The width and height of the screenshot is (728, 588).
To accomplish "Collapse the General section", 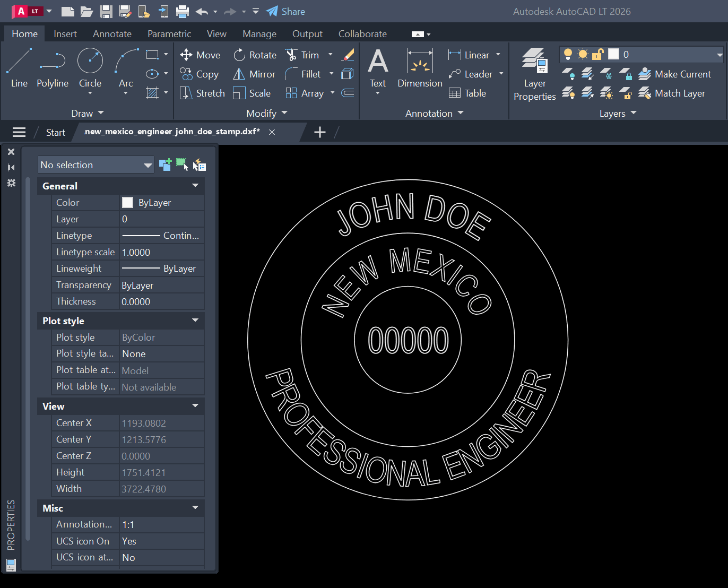I will pyautogui.click(x=195, y=186).
